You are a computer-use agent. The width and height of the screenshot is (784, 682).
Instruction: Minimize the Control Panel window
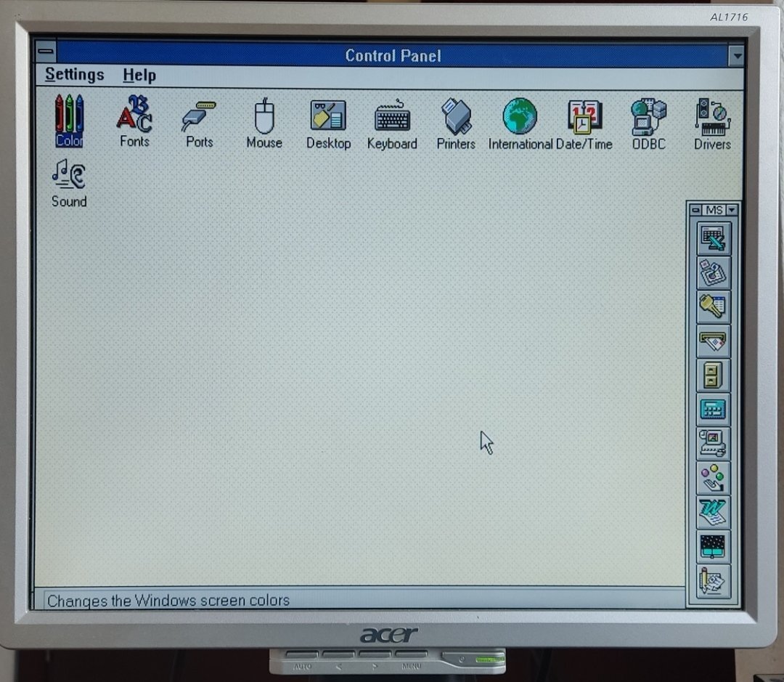tap(736, 56)
